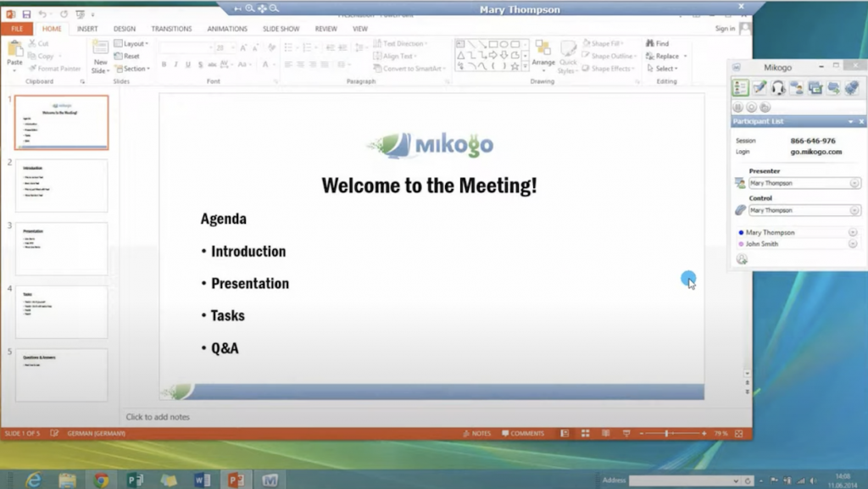This screenshot has height=489, width=868.
Task: Activate the Bold formatting icon
Action: pyautogui.click(x=163, y=64)
